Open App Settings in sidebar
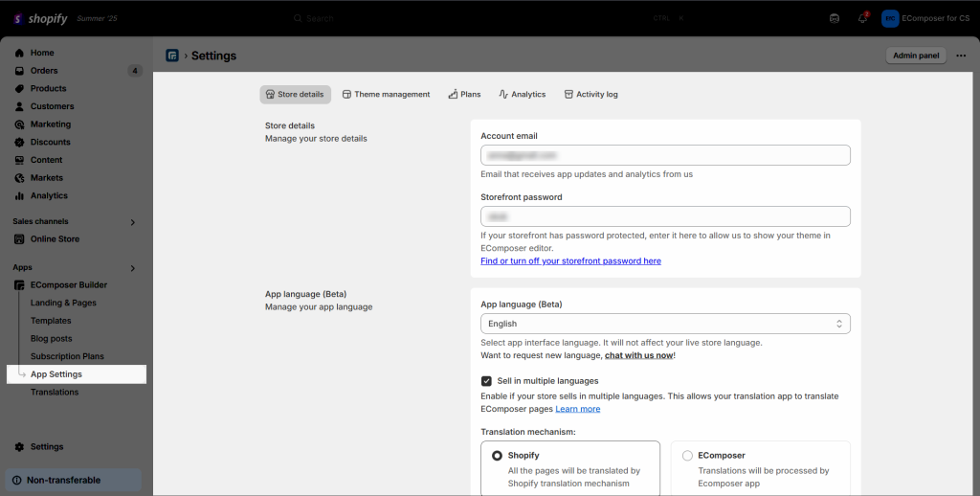 click(x=77, y=374)
